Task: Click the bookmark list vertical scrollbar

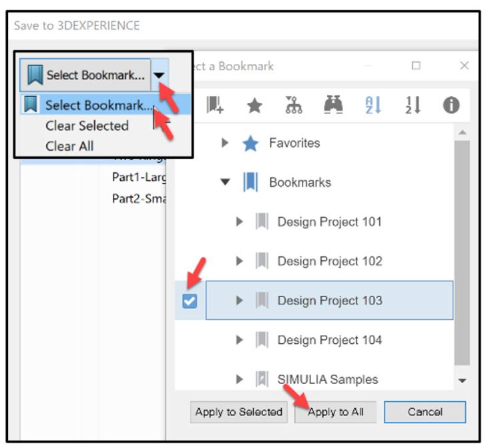Action: [x=461, y=254]
